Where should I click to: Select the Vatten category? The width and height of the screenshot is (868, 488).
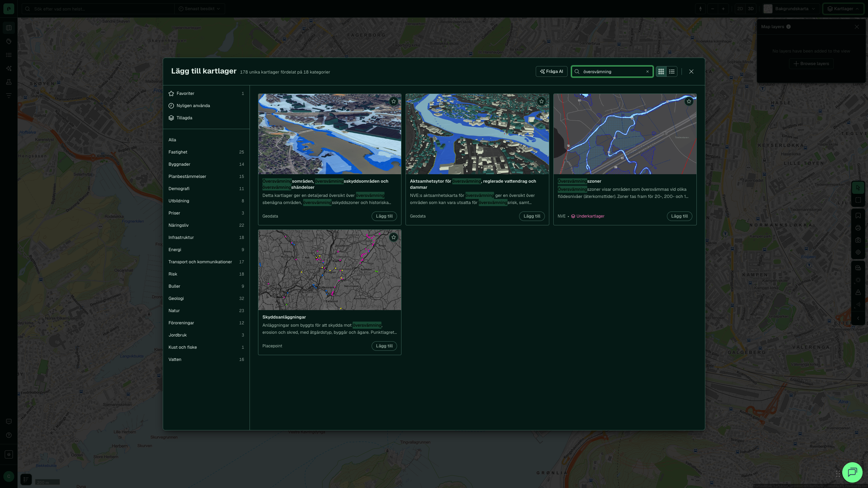click(206, 360)
